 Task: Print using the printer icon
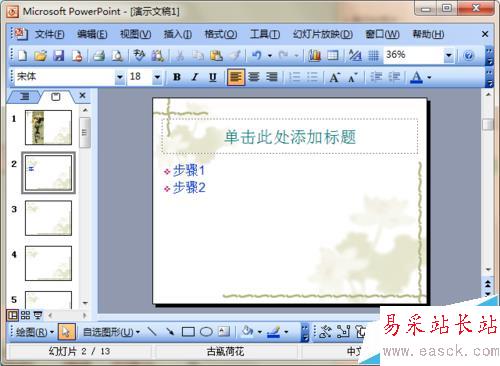coord(99,55)
